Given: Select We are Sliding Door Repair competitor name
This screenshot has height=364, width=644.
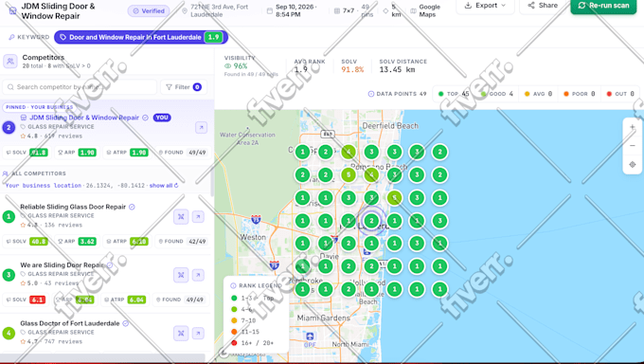Looking at the screenshot, I should click(62, 265).
